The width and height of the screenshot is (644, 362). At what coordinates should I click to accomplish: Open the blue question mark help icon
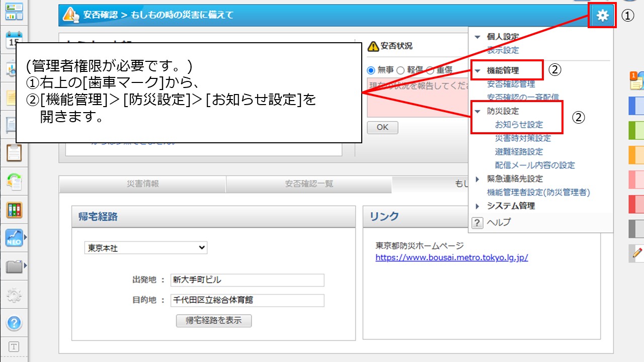point(14,323)
